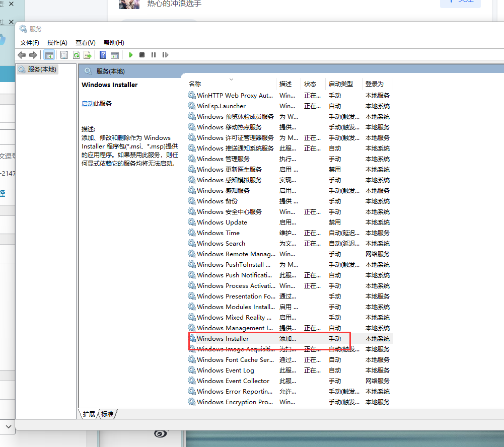
Task: Toggle the show/hide console tree toolbar icon
Action: click(49, 55)
